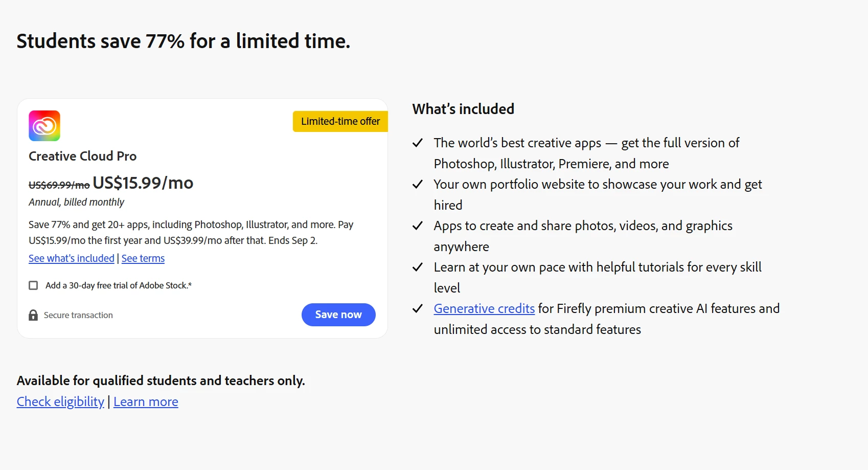Click the Save 77% and get 20+ apps description
The height and width of the screenshot is (470, 868).
[x=191, y=232]
